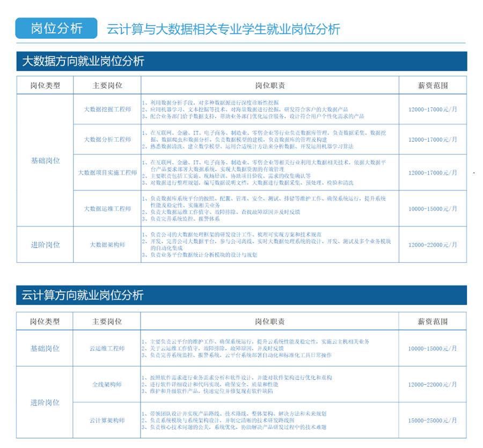The height and width of the screenshot is (448, 483).
Task: Click the 15000-25000元/月 salary cell
Action: tap(433, 420)
